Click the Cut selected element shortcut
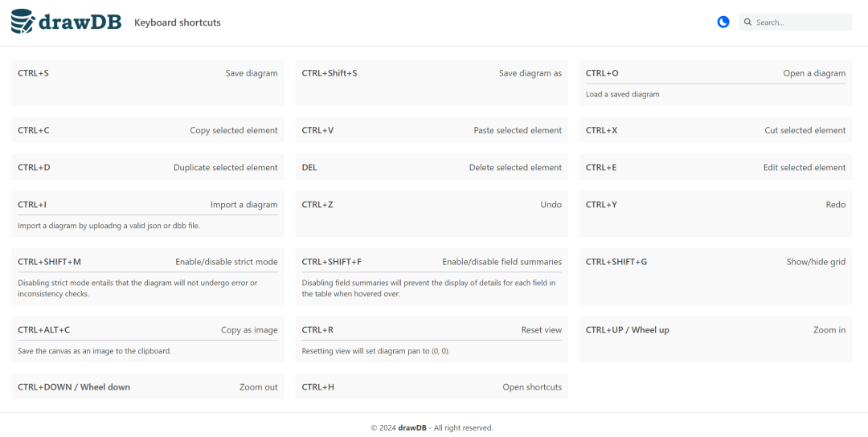868x437 pixels. (x=715, y=130)
